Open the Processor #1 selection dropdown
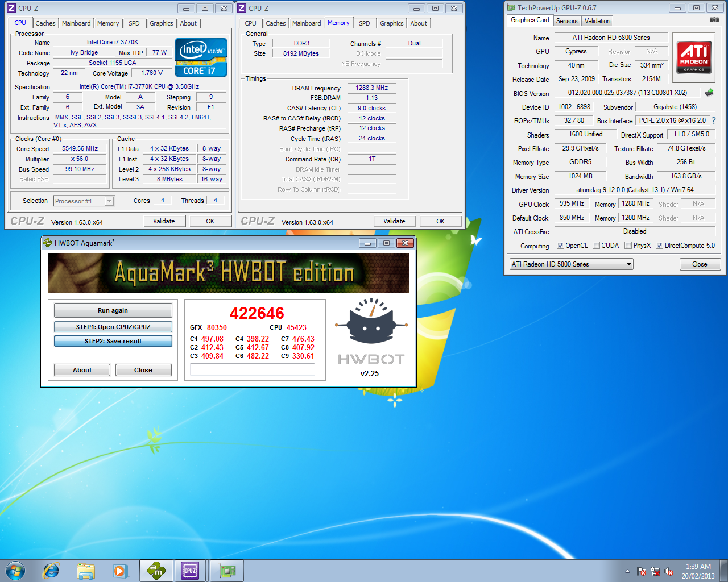 pos(84,201)
